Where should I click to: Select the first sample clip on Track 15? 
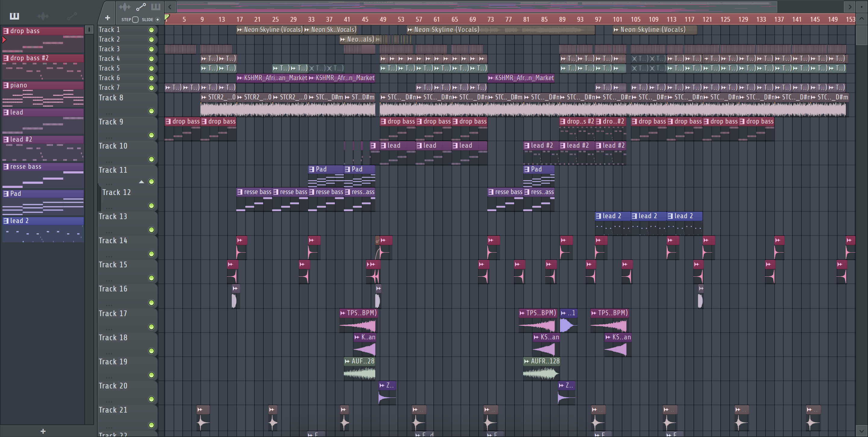[232, 272]
